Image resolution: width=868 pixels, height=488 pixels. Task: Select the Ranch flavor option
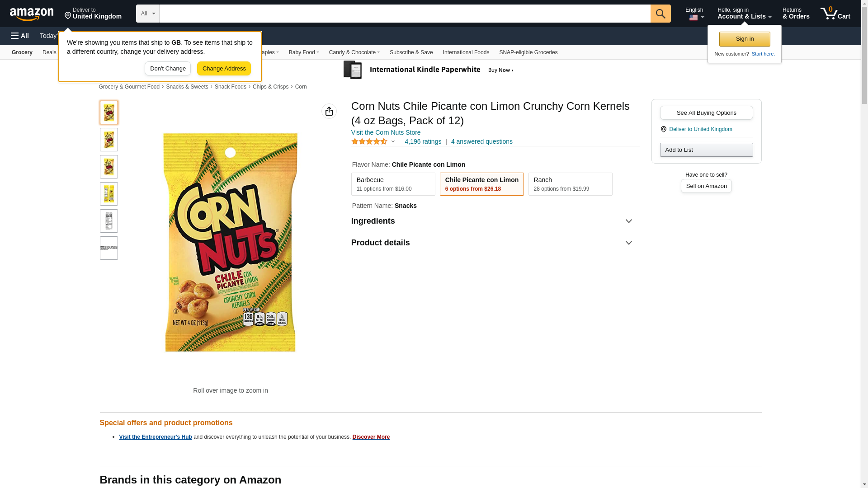pyautogui.click(x=570, y=184)
